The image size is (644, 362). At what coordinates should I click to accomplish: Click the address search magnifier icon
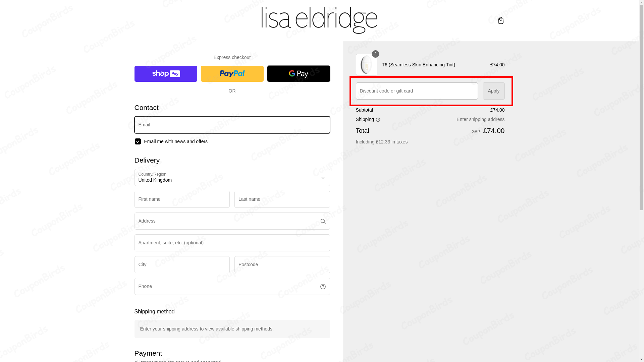point(323,221)
